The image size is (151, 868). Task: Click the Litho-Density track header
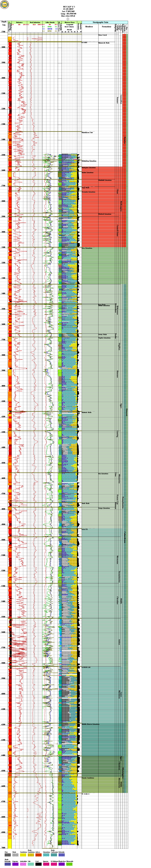pyautogui.click(x=50, y=22)
